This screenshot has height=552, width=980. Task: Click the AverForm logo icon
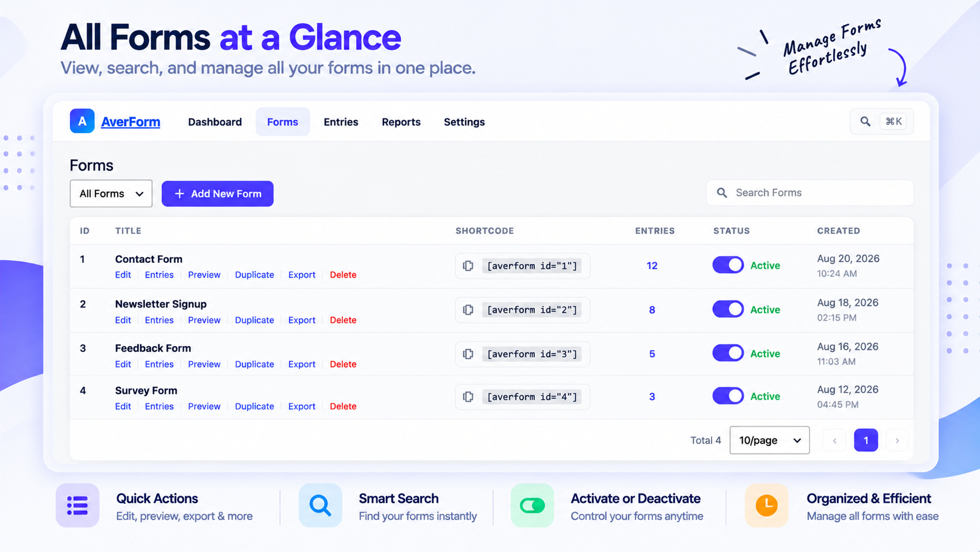point(82,121)
